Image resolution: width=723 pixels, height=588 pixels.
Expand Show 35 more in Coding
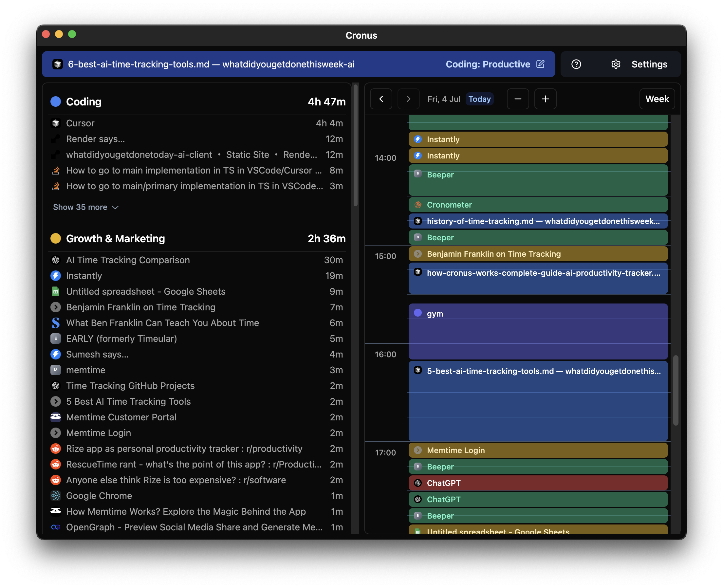click(x=86, y=207)
